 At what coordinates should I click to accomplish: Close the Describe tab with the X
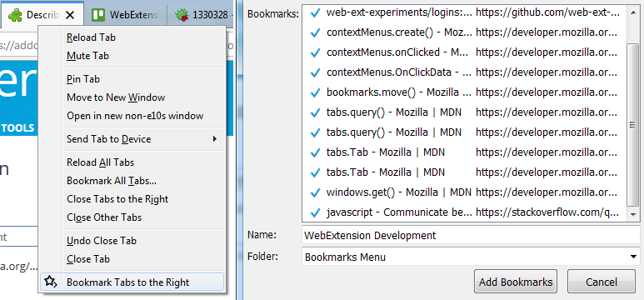point(70,16)
